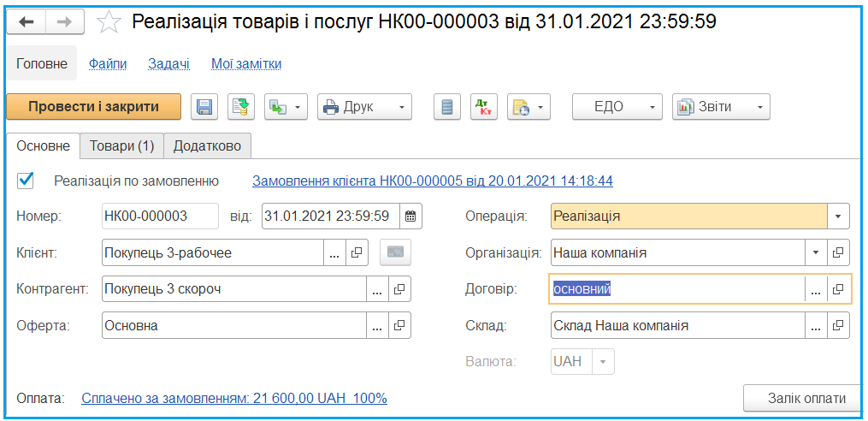Switch to the Товари (1) tab
Viewport: 868px width, 421px height.
coord(121,146)
